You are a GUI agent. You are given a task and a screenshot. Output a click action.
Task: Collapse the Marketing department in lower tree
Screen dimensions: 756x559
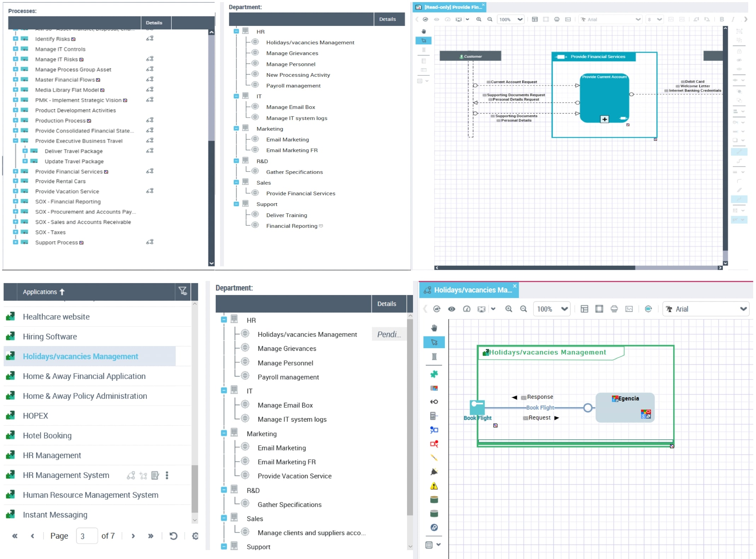(x=224, y=433)
